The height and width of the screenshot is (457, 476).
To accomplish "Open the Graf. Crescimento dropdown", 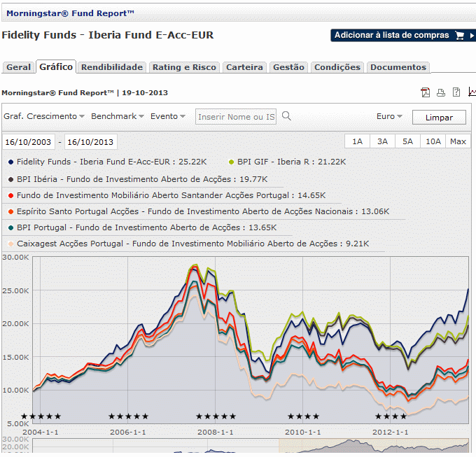I will tap(43, 116).
